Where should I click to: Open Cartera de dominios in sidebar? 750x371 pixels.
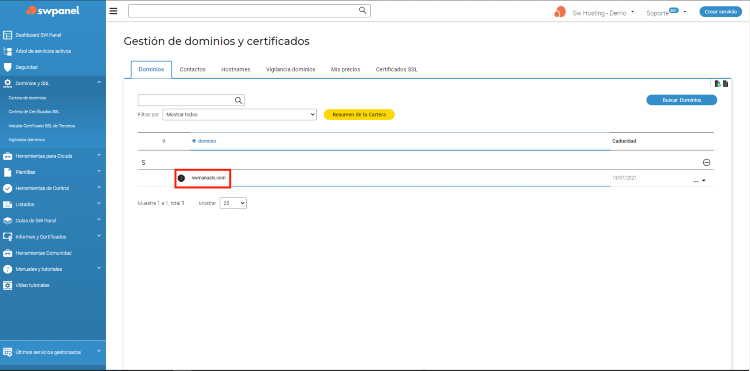point(28,98)
